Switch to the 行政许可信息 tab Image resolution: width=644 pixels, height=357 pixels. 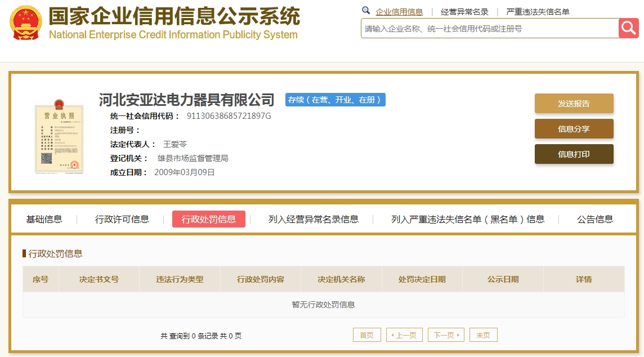122,220
